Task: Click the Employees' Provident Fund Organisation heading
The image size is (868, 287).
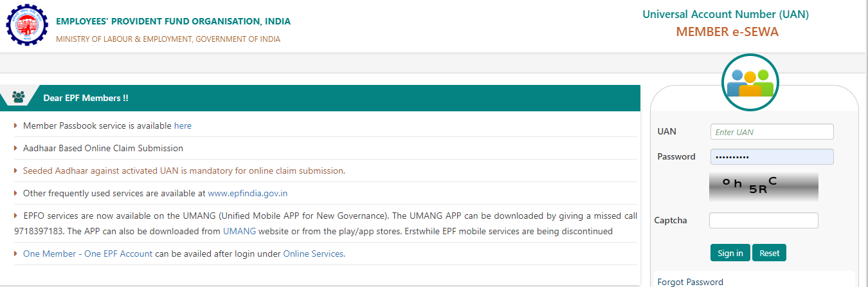Action: pos(173,21)
